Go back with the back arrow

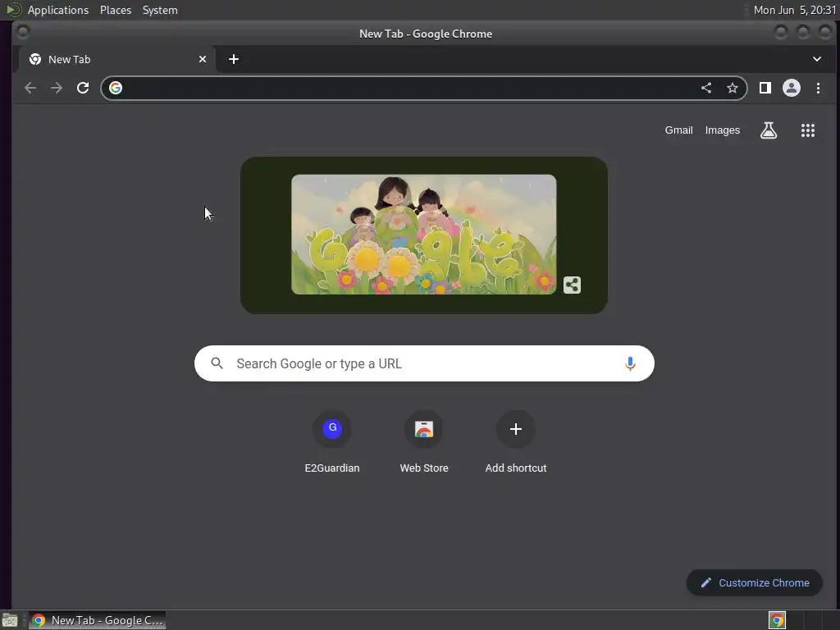coord(30,88)
